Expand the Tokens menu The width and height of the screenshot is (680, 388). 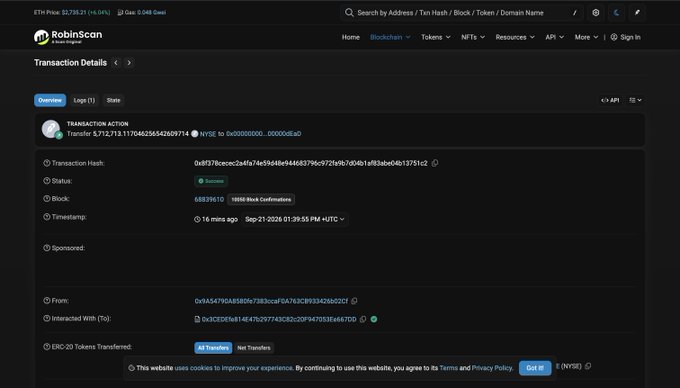pos(436,37)
